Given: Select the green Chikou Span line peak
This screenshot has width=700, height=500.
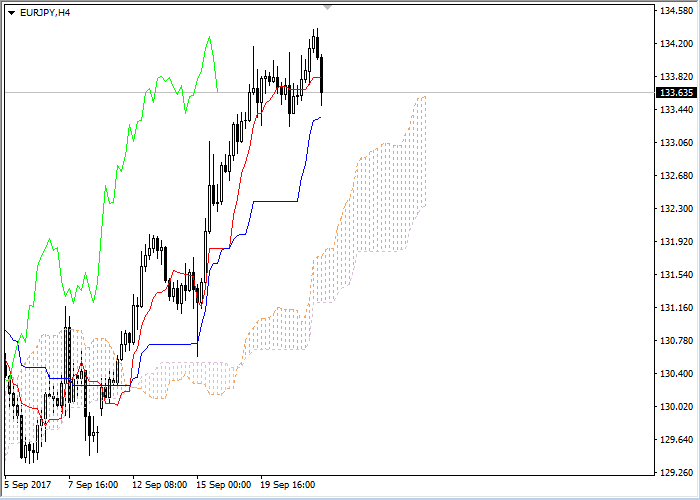Looking at the screenshot, I should point(209,38).
